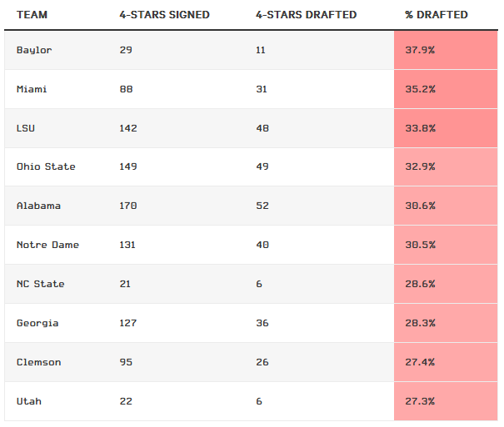Click Ohio State's 49 drafted value
This screenshot has width=504, height=427.
click(262, 166)
